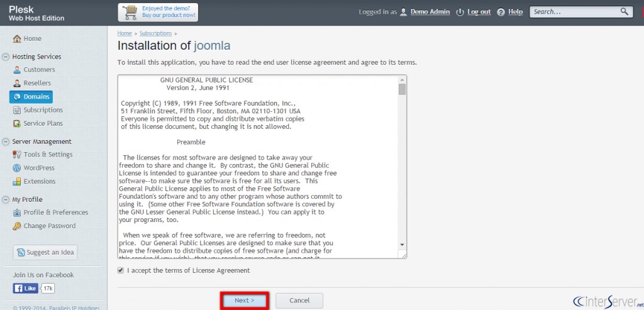This screenshot has width=644, height=310.
Task: Click the Domains globe icon
Action: pos(17,97)
